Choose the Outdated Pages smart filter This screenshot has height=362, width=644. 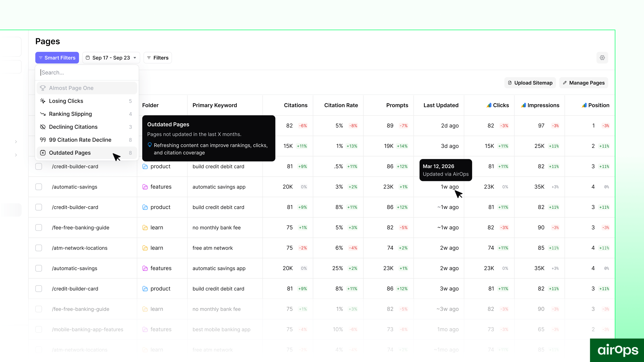click(x=70, y=153)
